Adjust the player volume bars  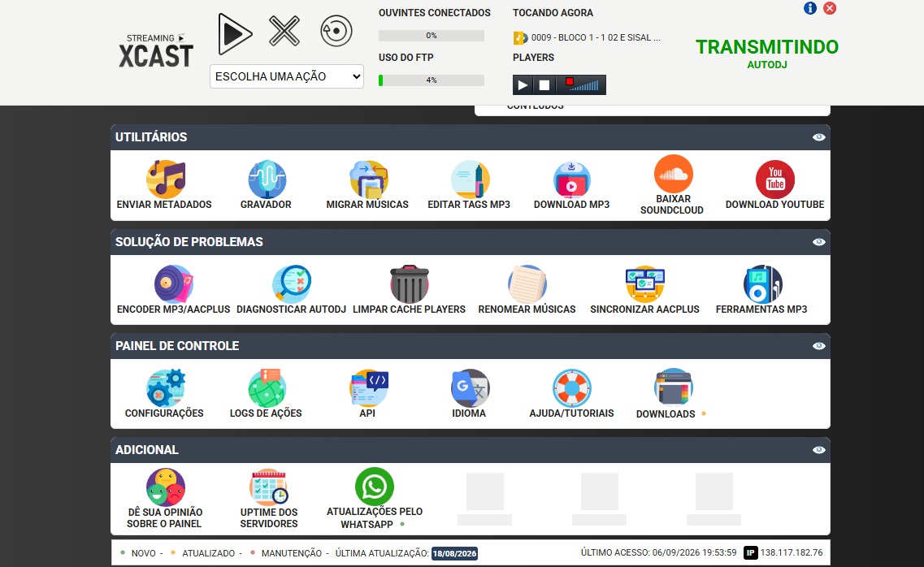[584, 86]
